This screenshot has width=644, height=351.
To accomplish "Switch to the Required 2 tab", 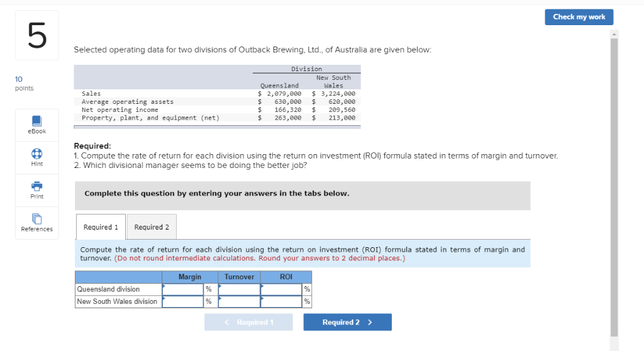I will [x=152, y=227].
